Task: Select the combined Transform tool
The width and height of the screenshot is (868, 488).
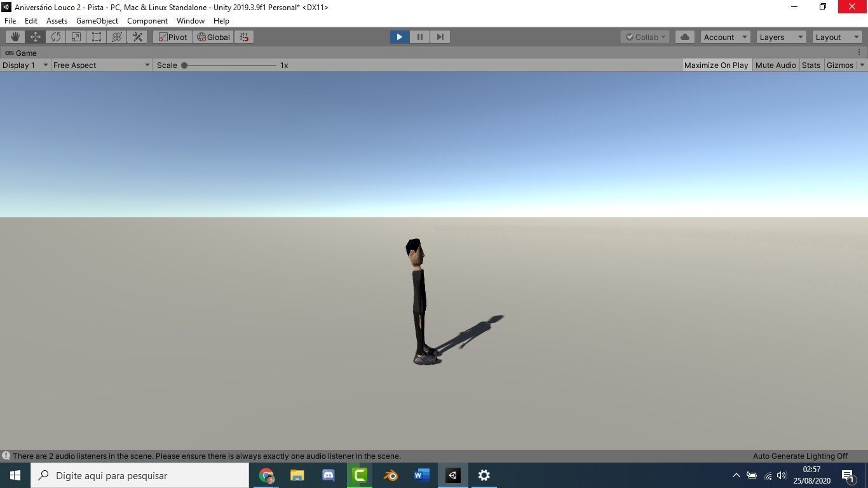Action: (117, 37)
